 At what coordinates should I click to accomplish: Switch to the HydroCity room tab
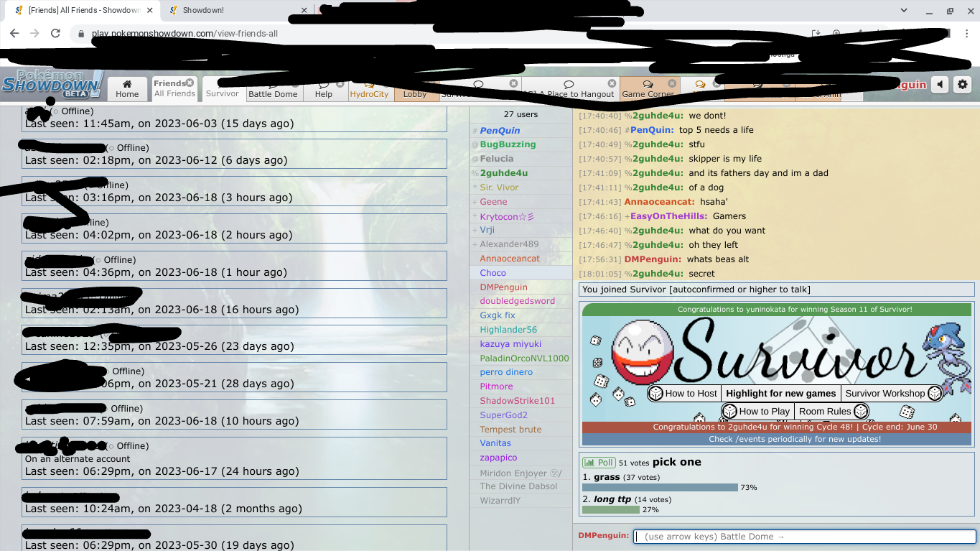pos(369,89)
